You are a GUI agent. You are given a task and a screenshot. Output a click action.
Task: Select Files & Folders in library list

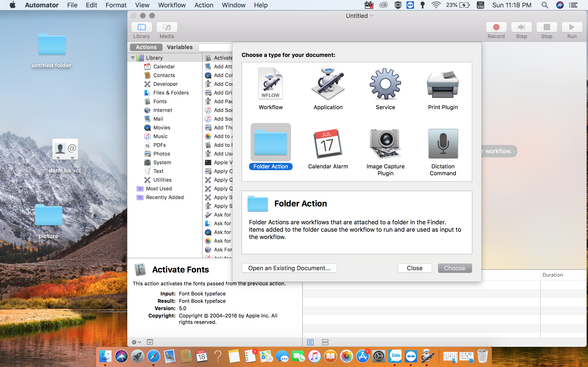[x=171, y=93]
